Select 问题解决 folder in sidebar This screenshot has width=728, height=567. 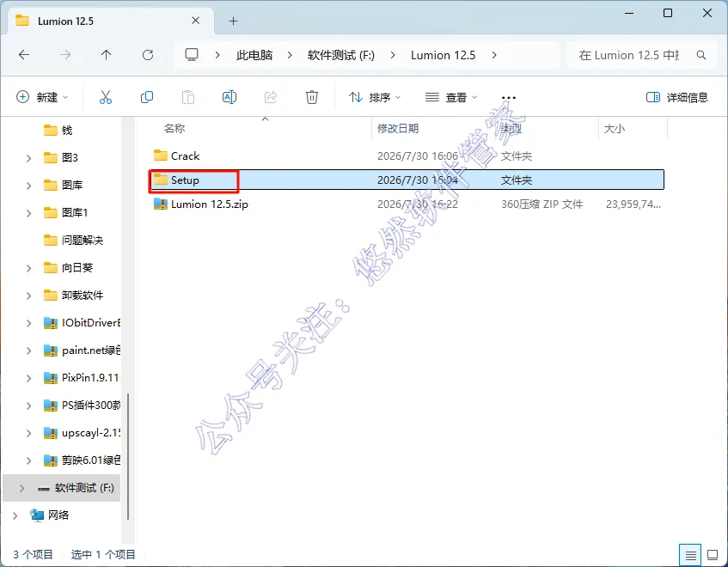(x=83, y=241)
